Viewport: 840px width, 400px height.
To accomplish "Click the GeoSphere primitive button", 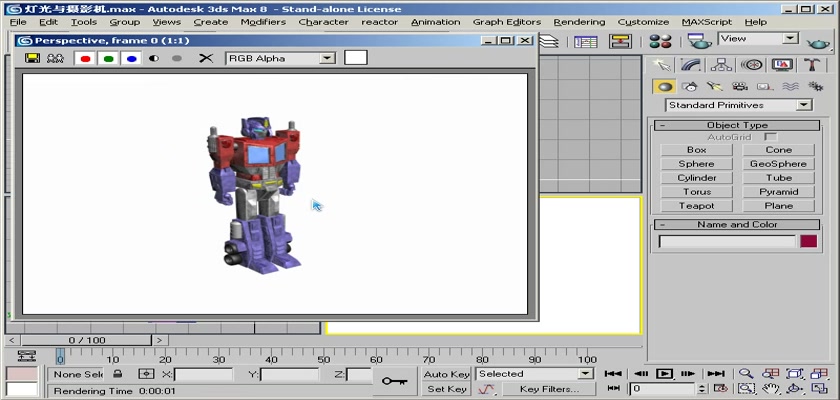I will coord(778,164).
